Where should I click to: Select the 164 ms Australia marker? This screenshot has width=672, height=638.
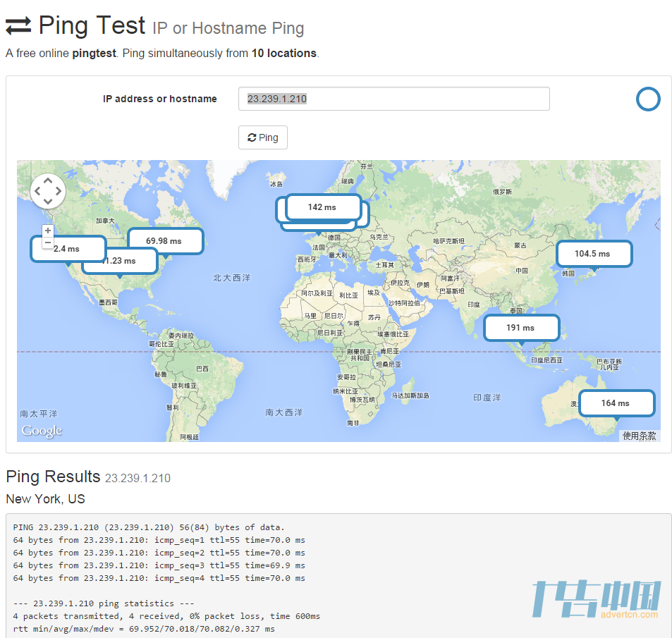click(616, 403)
